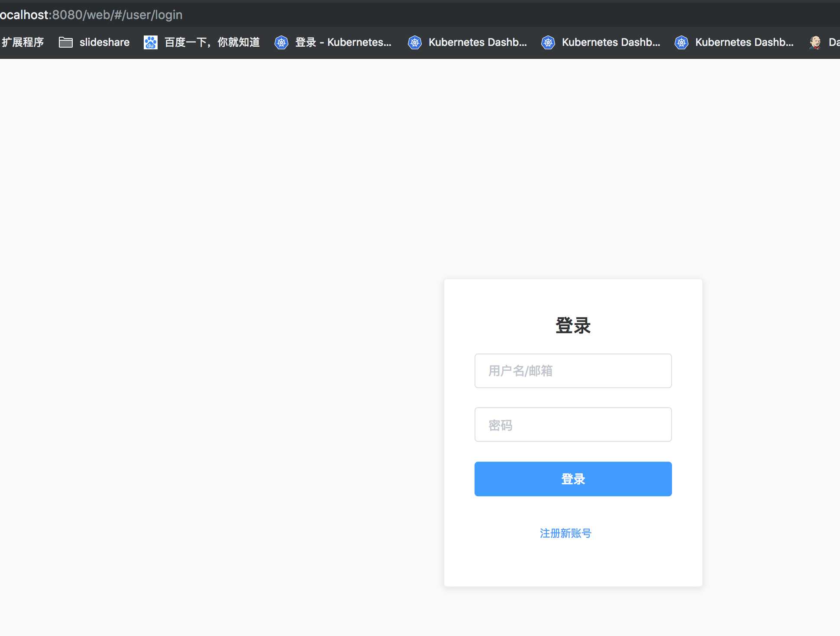This screenshot has width=840, height=636.
Task: Focus the 密码 password field
Action: [x=573, y=424]
